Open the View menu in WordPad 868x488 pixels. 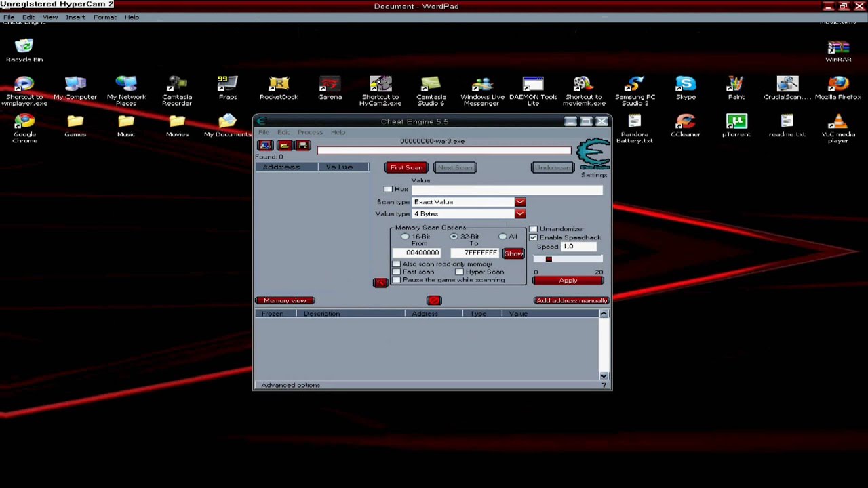point(50,17)
